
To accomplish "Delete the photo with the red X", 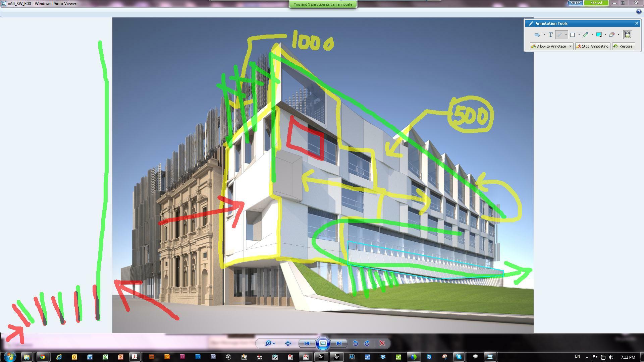I will tap(382, 343).
